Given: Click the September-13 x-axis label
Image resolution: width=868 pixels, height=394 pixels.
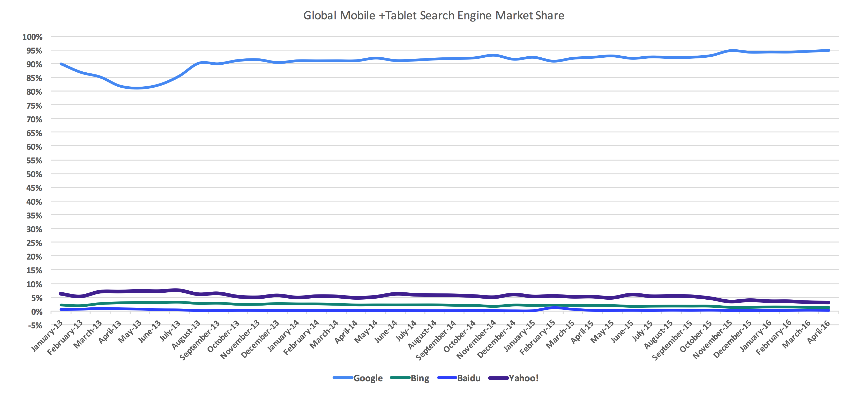Looking at the screenshot, I should coord(200,340).
